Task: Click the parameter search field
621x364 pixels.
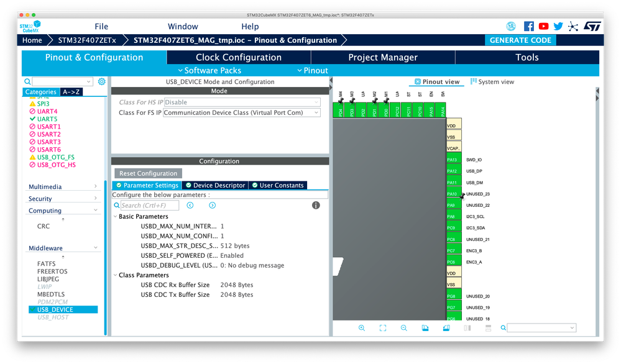Action: coord(150,206)
